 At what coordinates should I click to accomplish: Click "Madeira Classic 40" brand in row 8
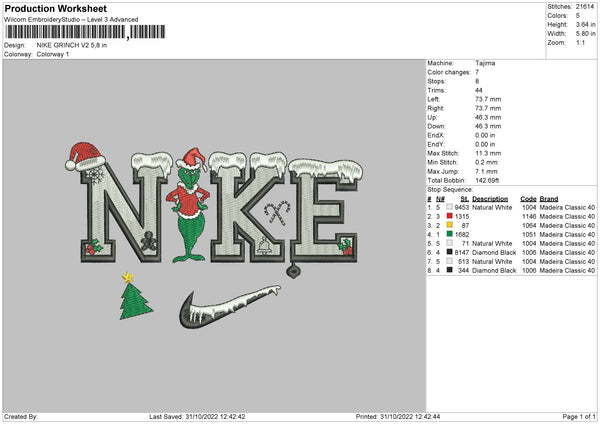coord(567,271)
